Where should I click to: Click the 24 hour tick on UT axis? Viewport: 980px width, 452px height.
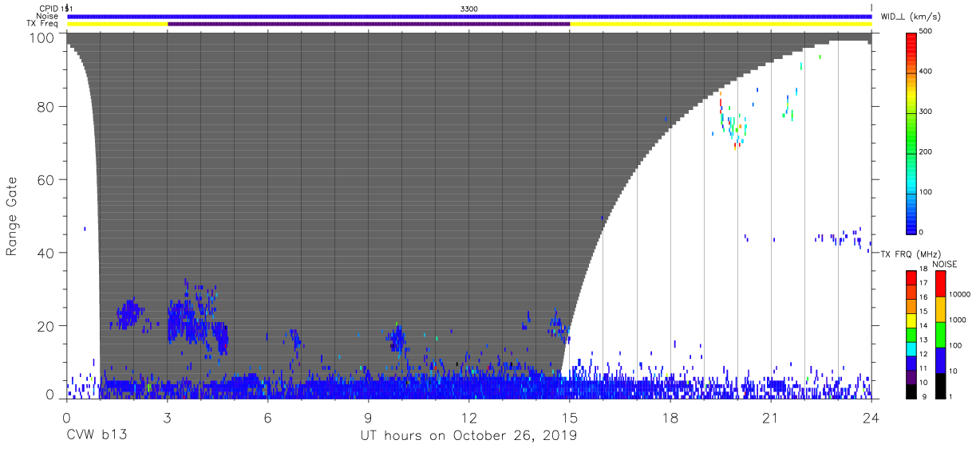[871, 418]
